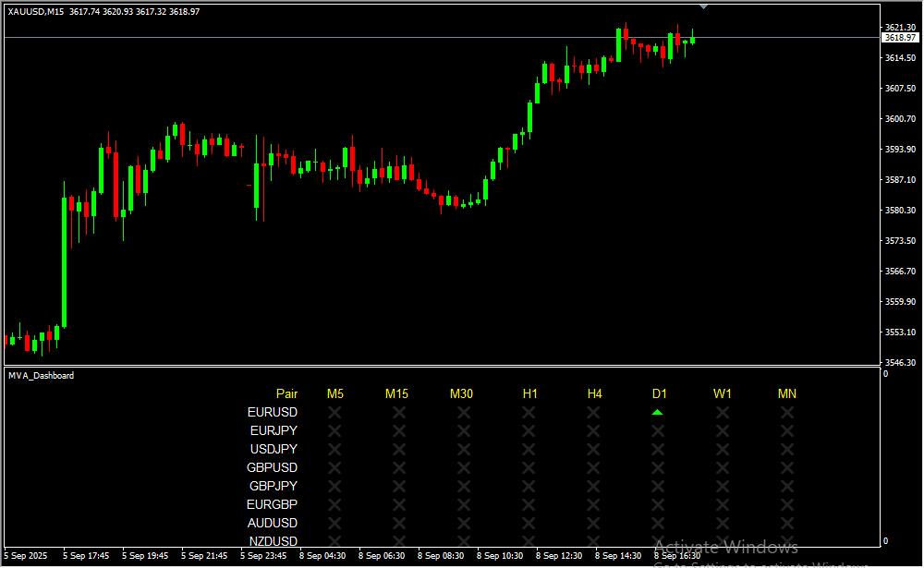Click the EURUSD pair label
The image size is (924, 568).
pos(273,412)
